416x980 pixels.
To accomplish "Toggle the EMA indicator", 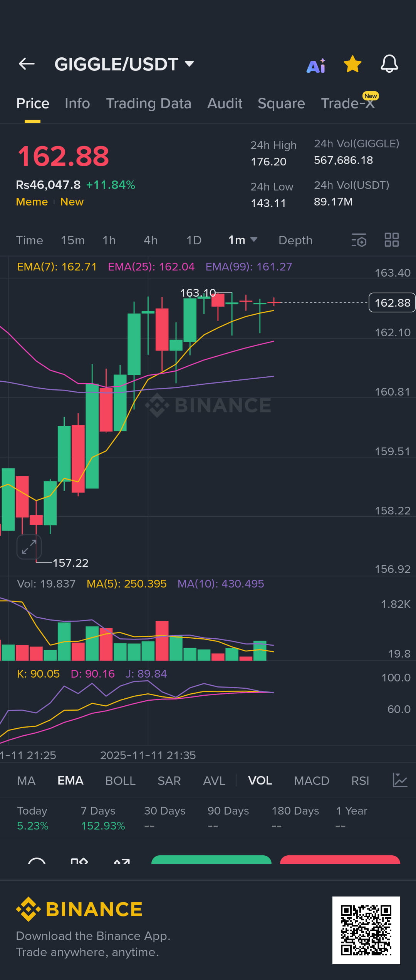I will coord(70,780).
